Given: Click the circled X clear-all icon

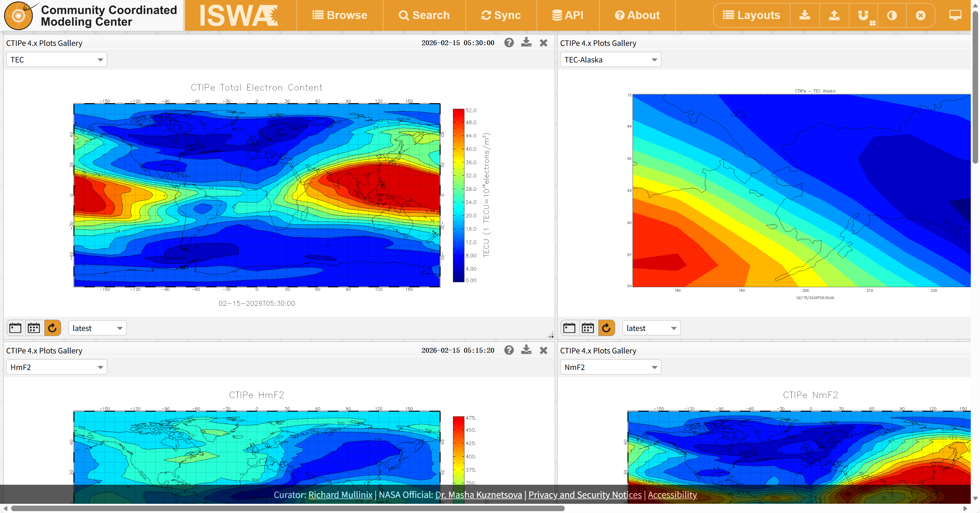Looking at the screenshot, I should point(920,15).
